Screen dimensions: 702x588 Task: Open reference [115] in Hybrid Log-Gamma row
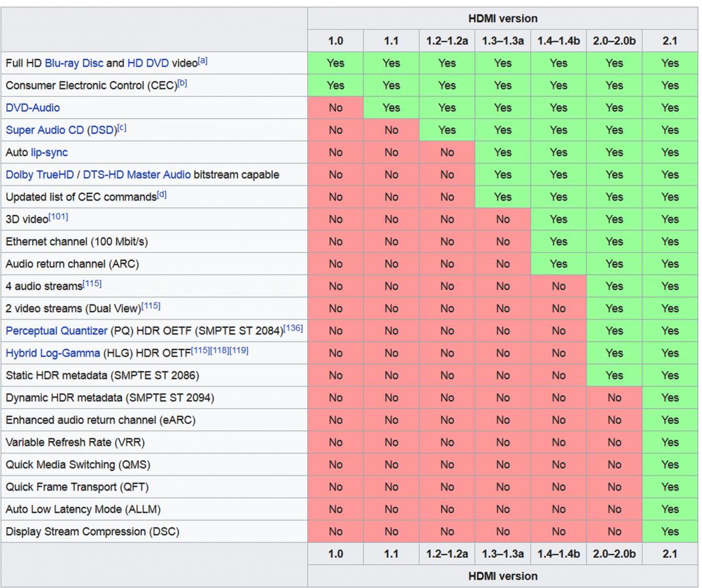[201, 351]
